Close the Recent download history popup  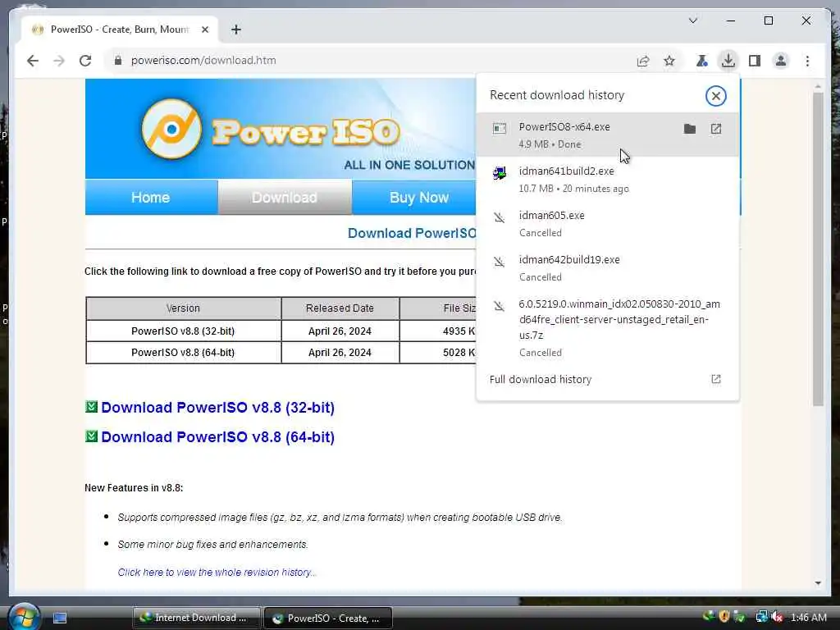point(715,96)
